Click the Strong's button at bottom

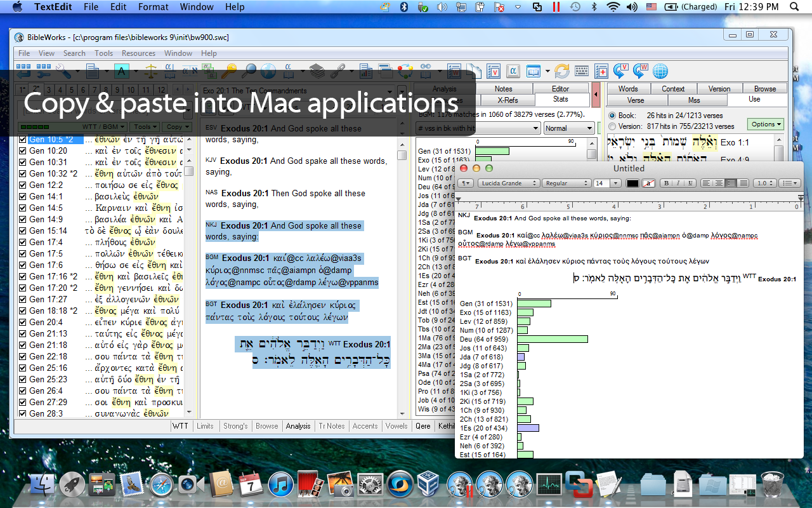point(235,426)
